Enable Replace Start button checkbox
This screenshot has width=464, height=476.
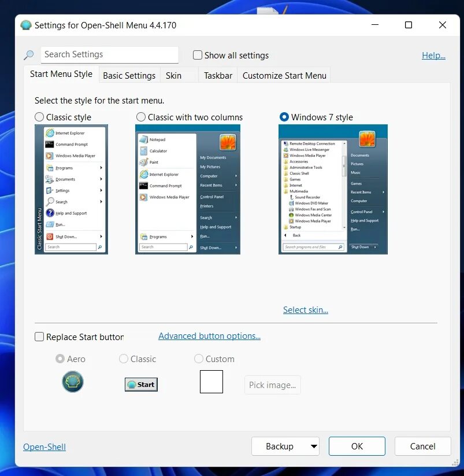(39, 337)
